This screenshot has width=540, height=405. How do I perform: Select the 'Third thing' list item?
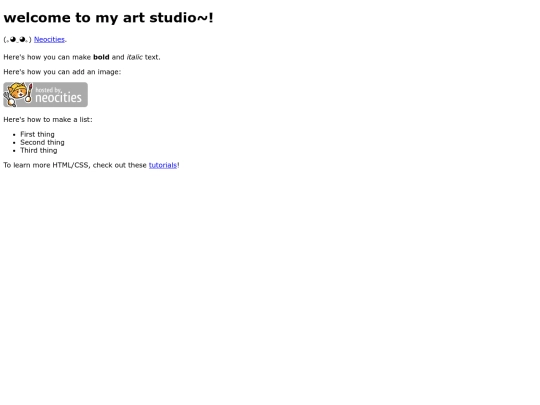39,150
